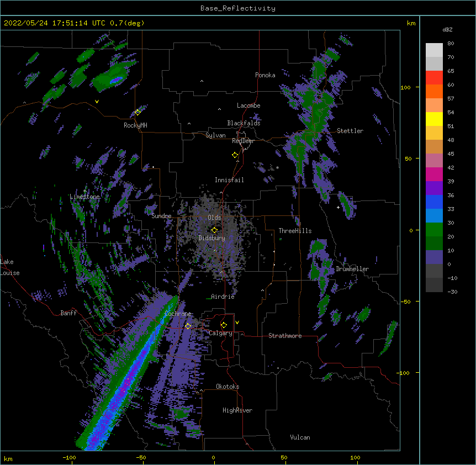Click the legend value 65
Screen dimensions: 476x465
click(x=451, y=71)
